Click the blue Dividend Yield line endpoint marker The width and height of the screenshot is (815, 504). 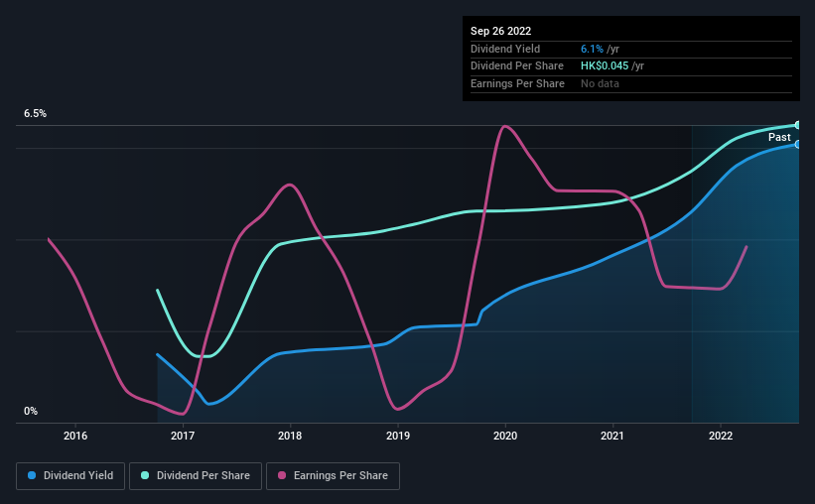coord(797,144)
